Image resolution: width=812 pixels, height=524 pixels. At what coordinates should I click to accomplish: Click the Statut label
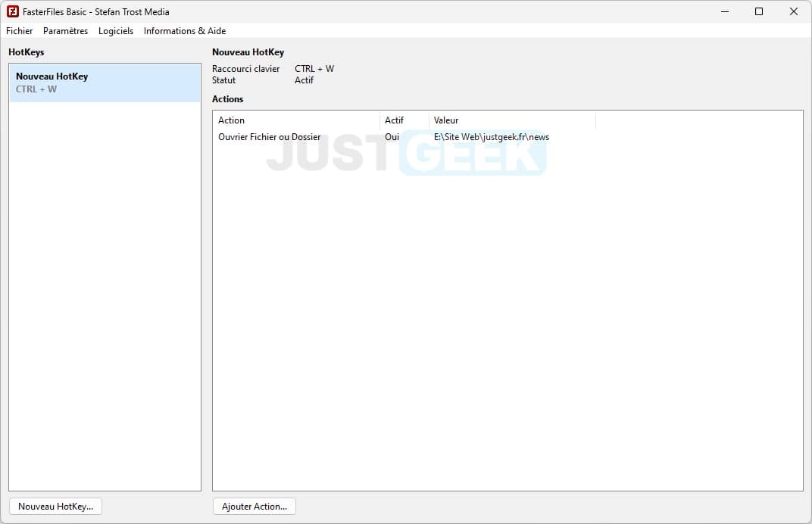coord(223,80)
